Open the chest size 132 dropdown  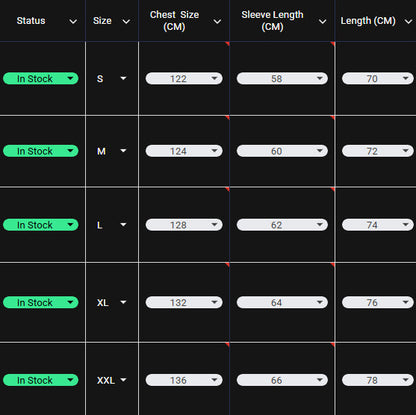click(x=184, y=302)
